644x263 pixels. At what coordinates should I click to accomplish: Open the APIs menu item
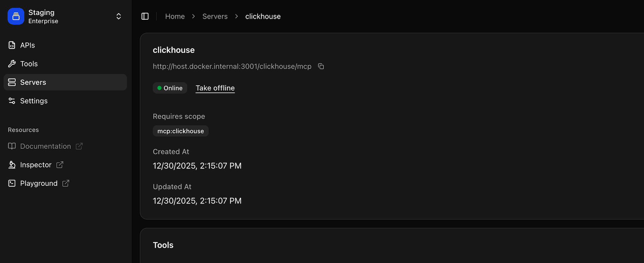(28, 45)
